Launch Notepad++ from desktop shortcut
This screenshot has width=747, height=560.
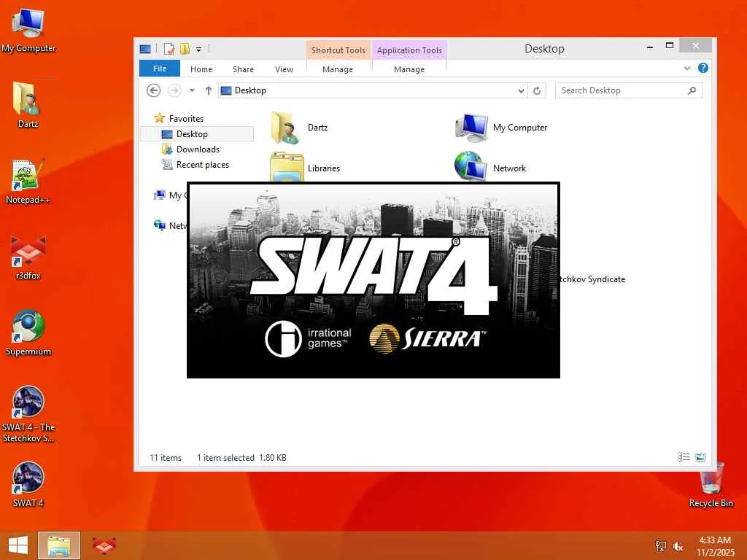point(28,181)
